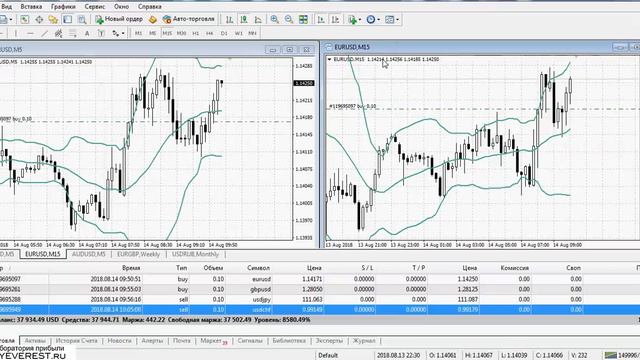Open the Strategy Tester icon
This screenshot has width=640, height=360.
(x=82, y=19)
